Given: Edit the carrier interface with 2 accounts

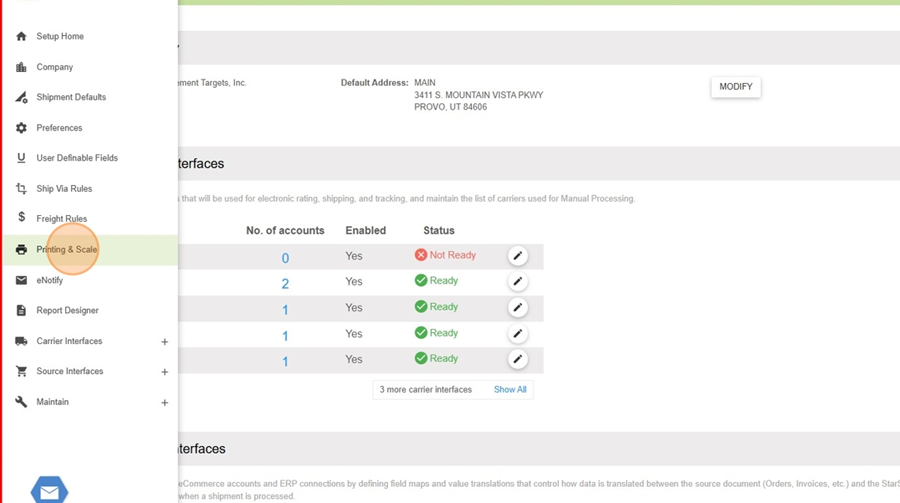Looking at the screenshot, I should click(517, 282).
